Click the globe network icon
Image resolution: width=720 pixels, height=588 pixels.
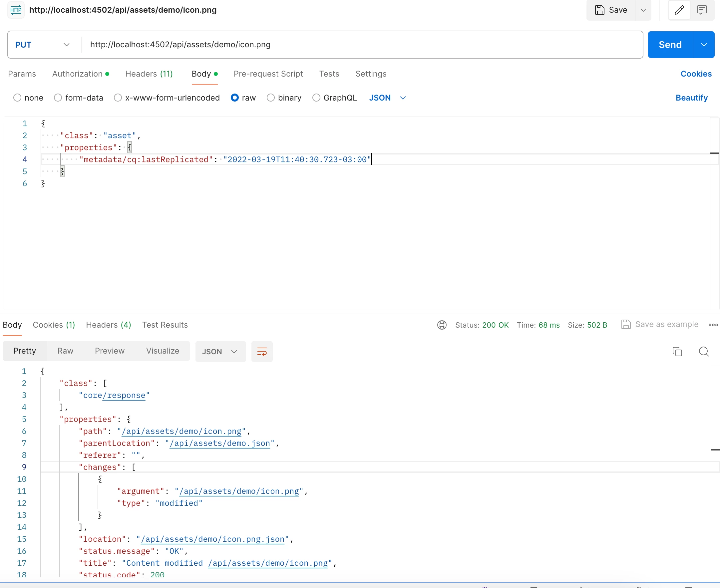click(442, 325)
